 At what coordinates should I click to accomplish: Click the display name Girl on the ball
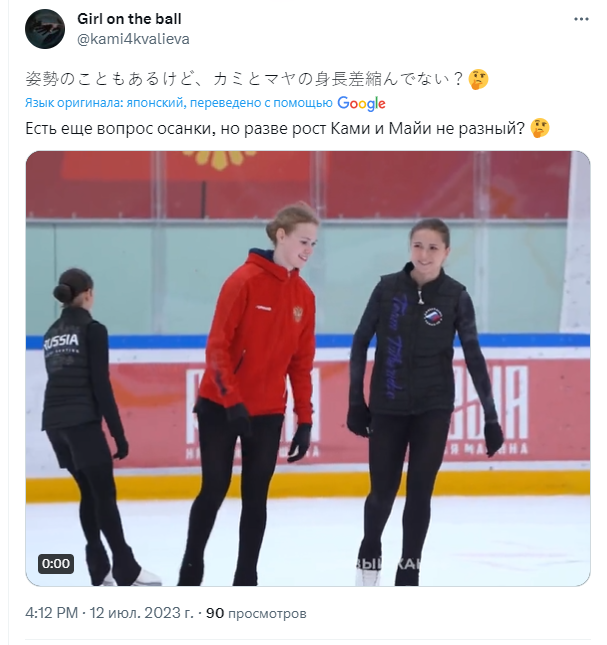tap(129, 19)
